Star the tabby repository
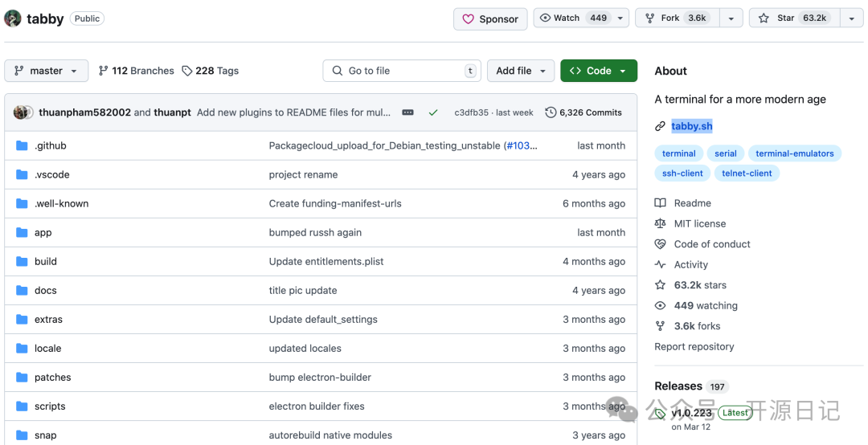Screen dimensions: 868x445 click(x=795, y=18)
